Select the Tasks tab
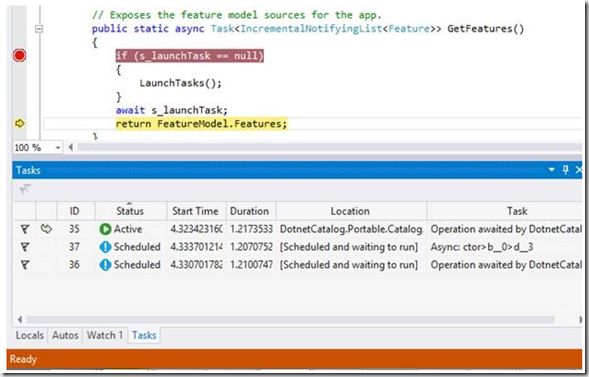589x377 pixels. coord(144,335)
